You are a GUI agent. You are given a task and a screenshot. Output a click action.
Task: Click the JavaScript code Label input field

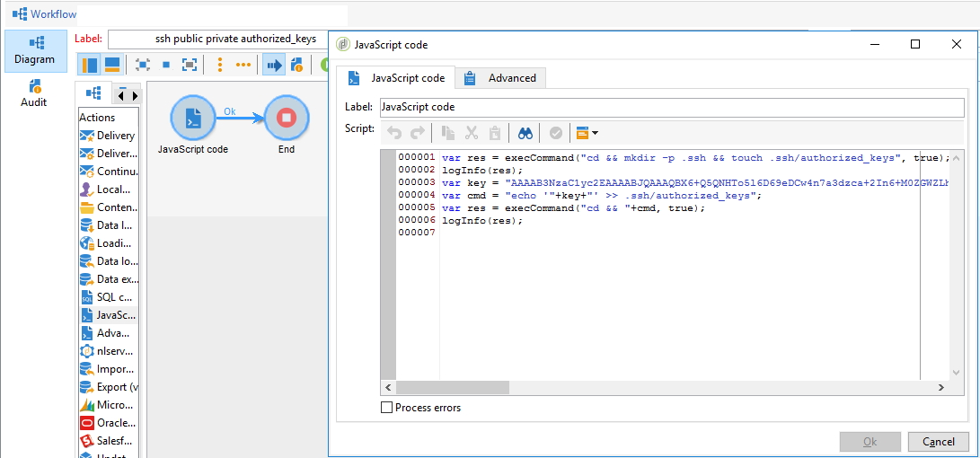pyautogui.click(x=671, y=107)
